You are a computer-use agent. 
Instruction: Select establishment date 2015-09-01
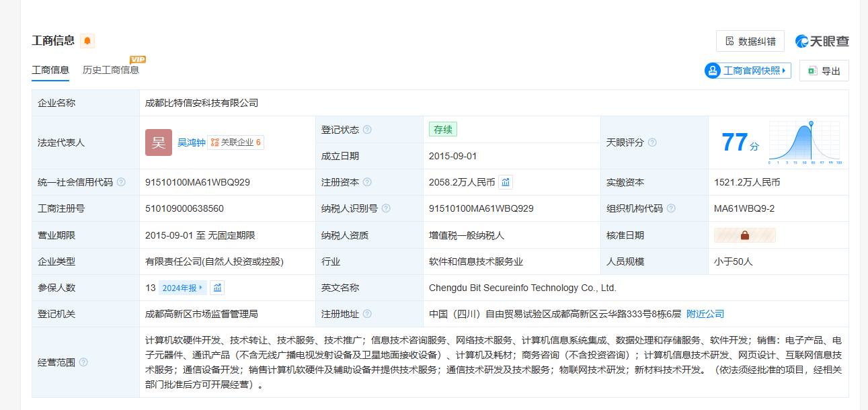coord(452,156)
